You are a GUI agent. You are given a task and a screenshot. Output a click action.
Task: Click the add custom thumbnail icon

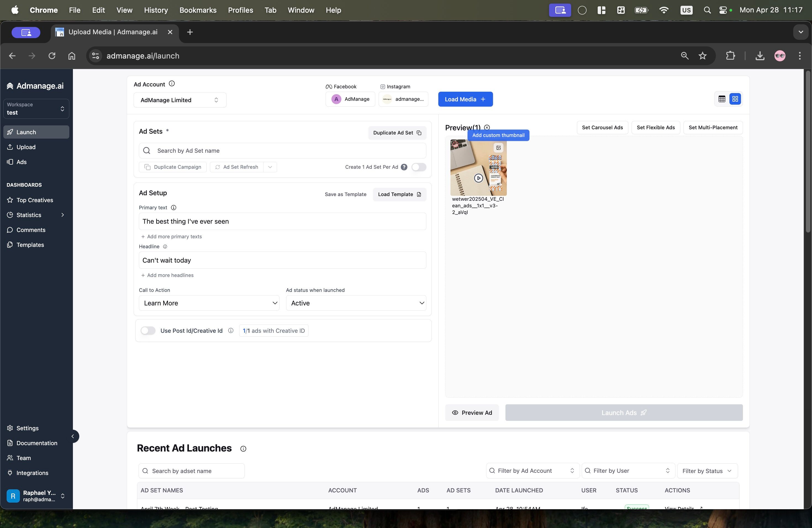pos(499,148)
